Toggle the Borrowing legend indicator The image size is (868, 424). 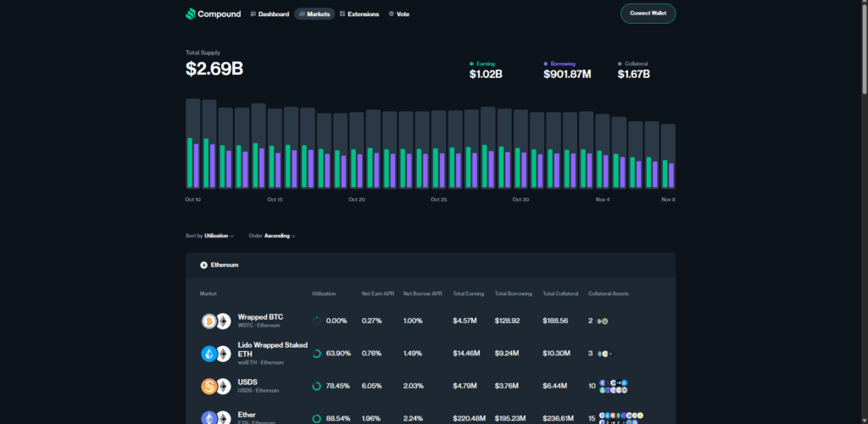(x=547, y=64)
